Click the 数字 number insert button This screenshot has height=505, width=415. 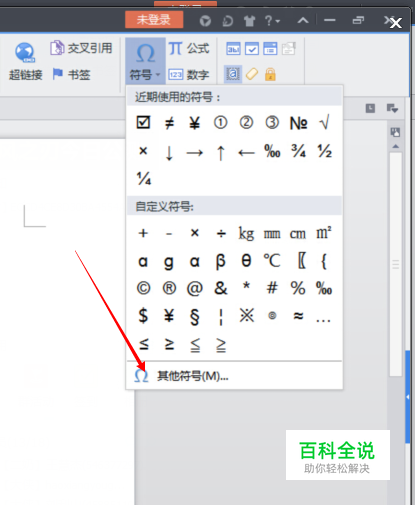[189, 74]
